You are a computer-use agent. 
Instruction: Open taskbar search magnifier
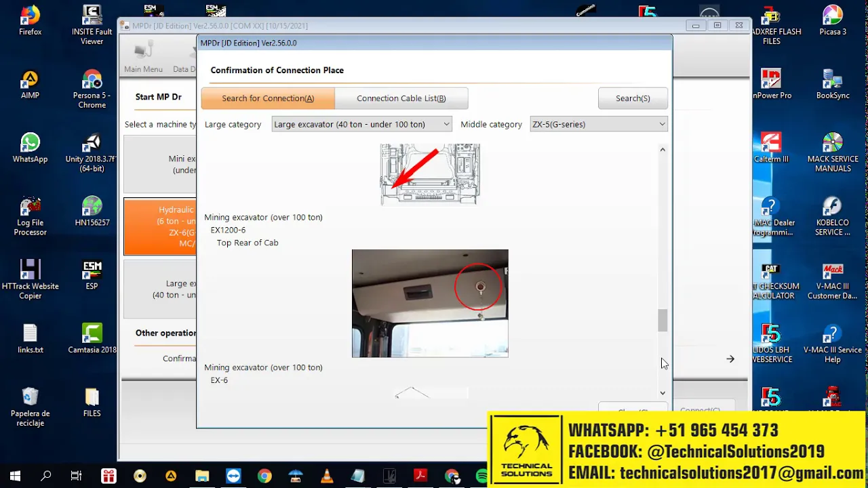coord(46,476)
